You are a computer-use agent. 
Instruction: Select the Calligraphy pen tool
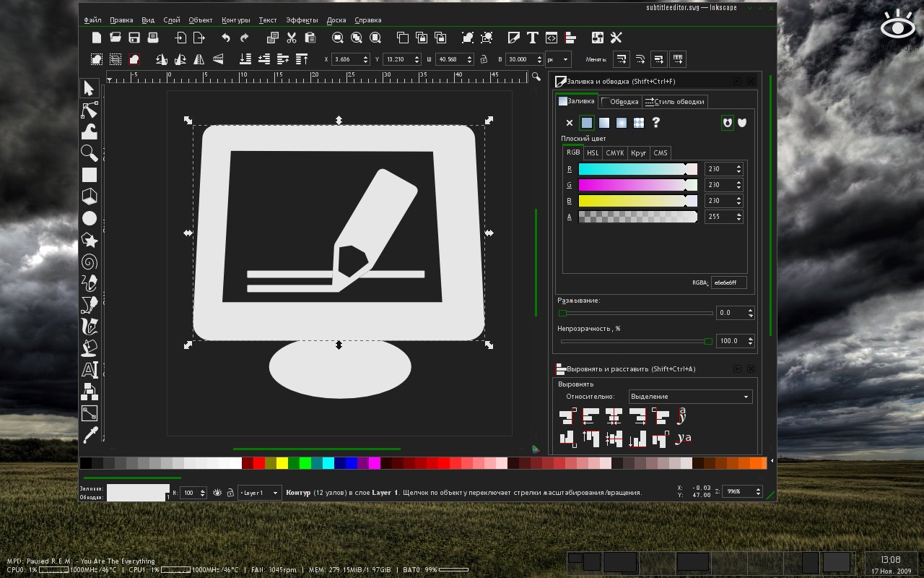(x=90, y=327)
